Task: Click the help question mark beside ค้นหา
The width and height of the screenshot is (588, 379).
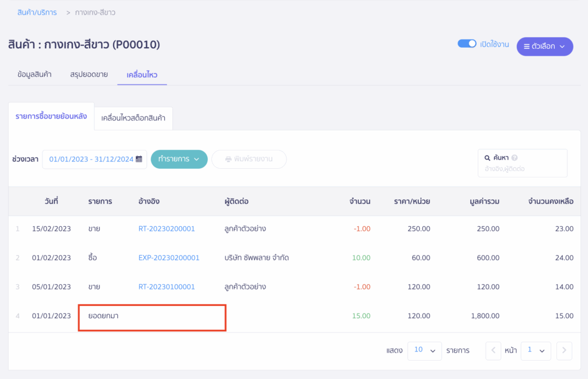Action: click(514, 158)
